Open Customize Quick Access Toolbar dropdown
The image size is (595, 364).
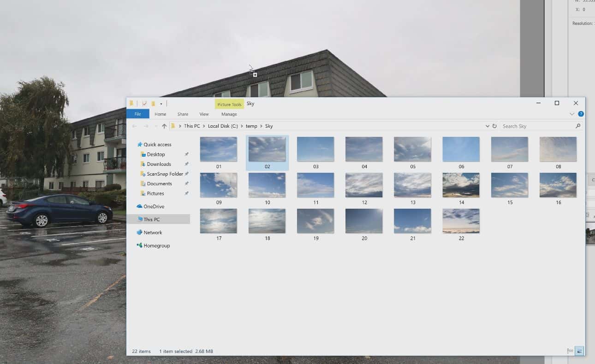pos(161,104)
